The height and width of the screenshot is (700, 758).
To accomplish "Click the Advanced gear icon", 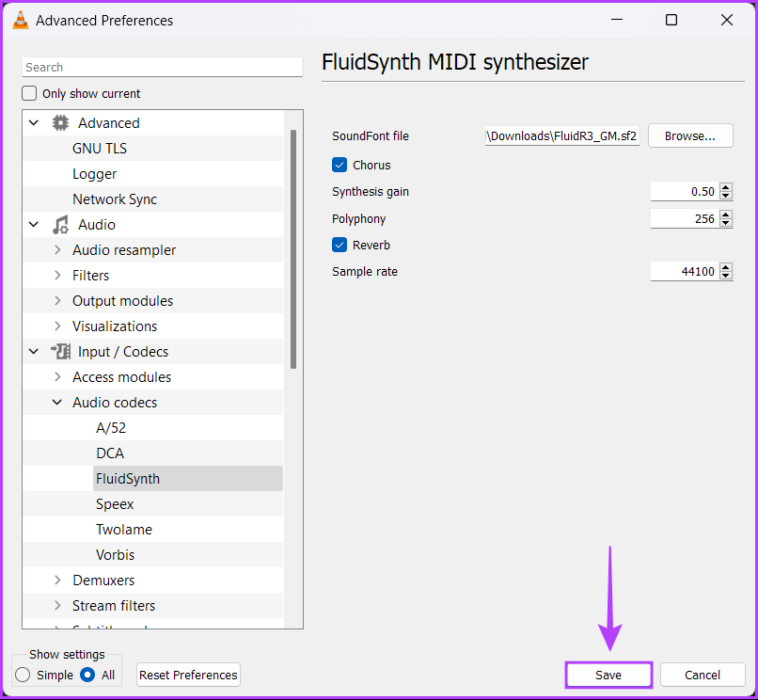I will 60,123.
